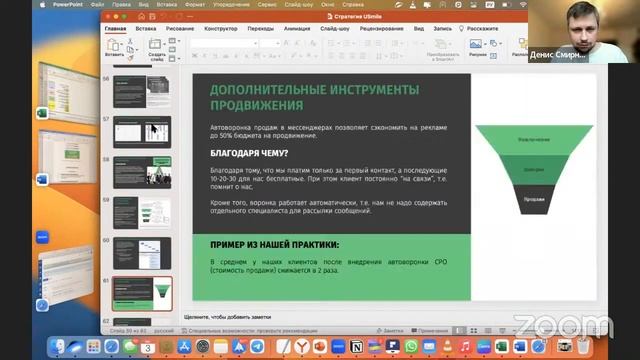Switch to Slide Sorter view icon
640x360 pixels.
473,331
